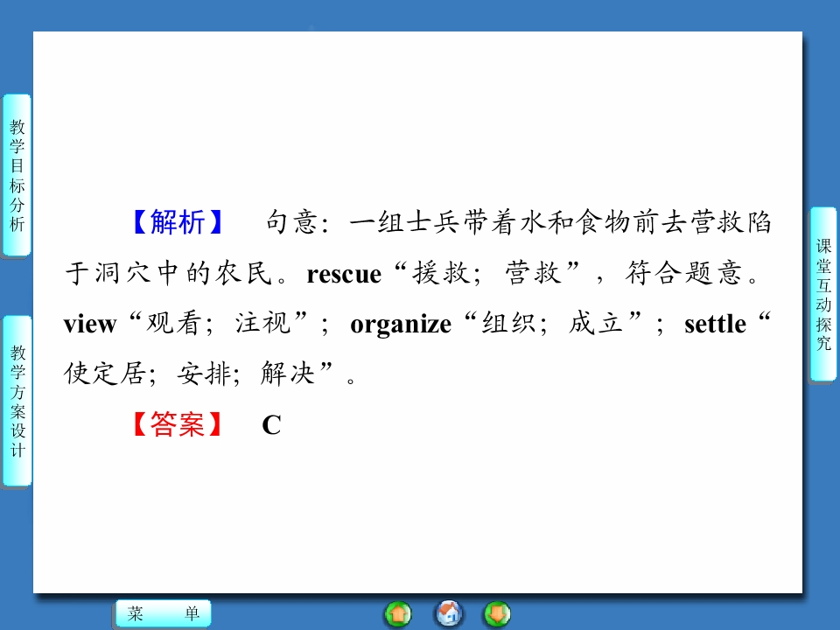Click the text 使定居; 安排; 解决
The image size is (840, 630).
(x=190, y=374)
